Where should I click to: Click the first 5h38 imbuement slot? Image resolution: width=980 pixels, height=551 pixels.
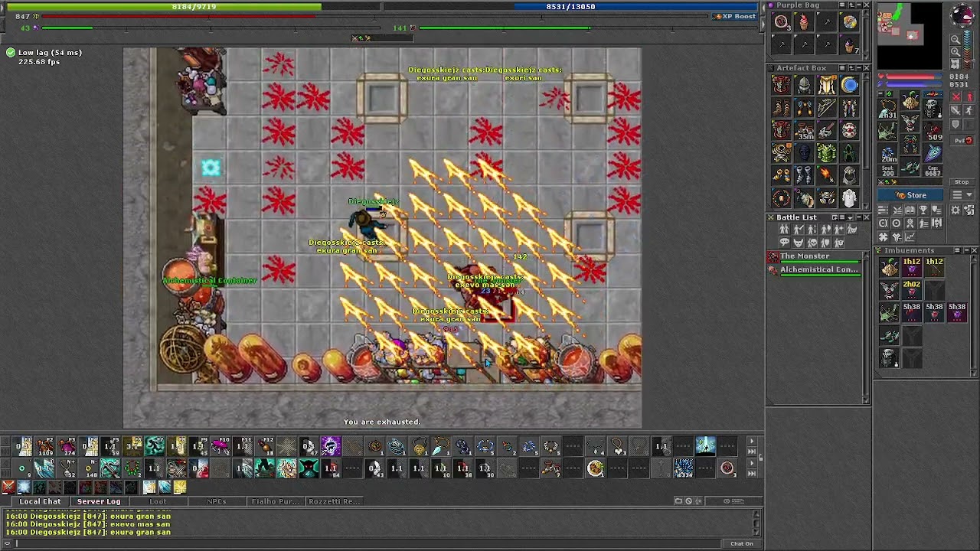click(x=912, y=311)
